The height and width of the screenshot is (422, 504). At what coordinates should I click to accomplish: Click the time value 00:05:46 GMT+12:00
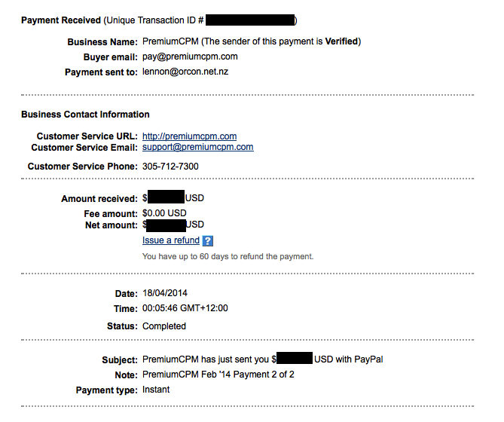(x=185, y=308)
